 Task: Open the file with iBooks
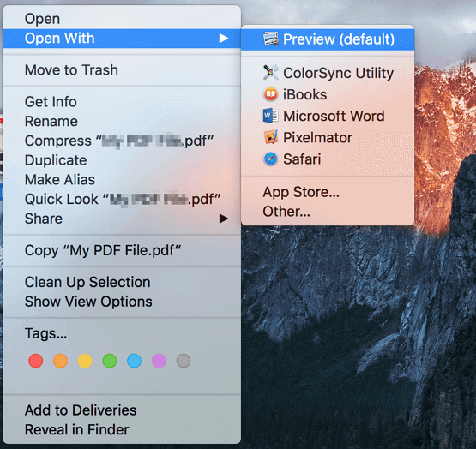coord(328,94)
